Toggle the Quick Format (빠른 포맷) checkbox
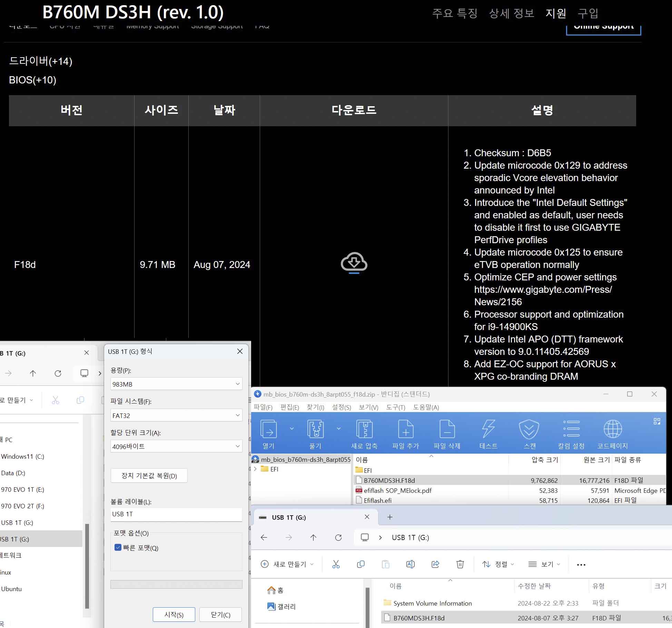This screenshot has height=628, width=672. (118, 547)
